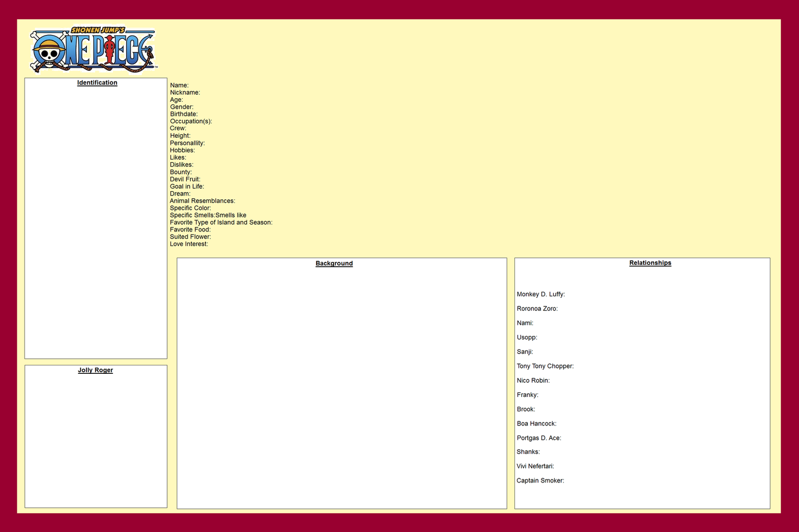Image resolution: width=799 pixels, height=532 pixels.
Task: Click the Brook: entry
Action: coord(526,410)
